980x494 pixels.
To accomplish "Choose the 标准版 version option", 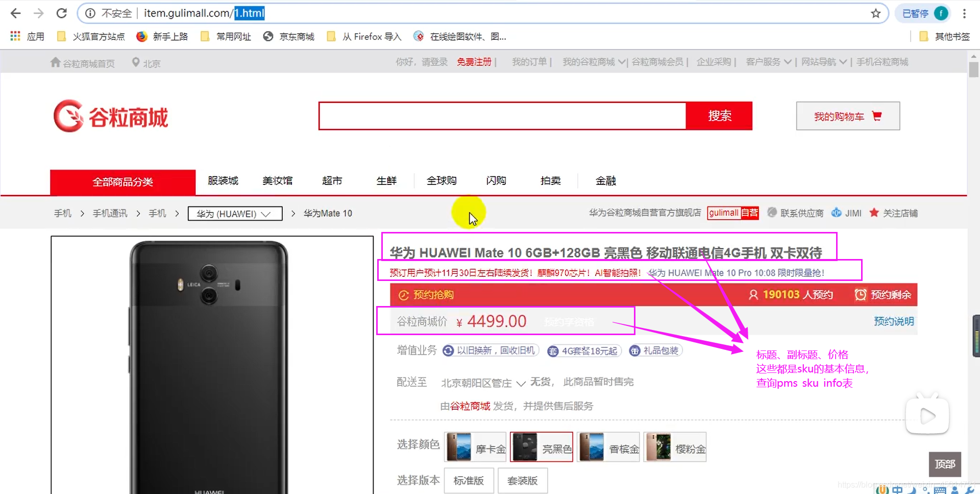I will (469, 481).
